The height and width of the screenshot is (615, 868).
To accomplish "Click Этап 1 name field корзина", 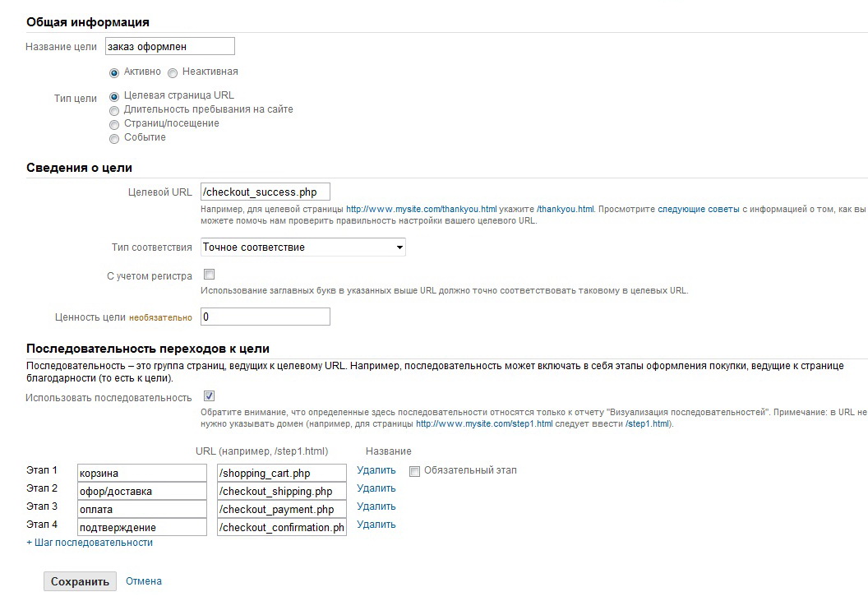I will pos(141,474).
